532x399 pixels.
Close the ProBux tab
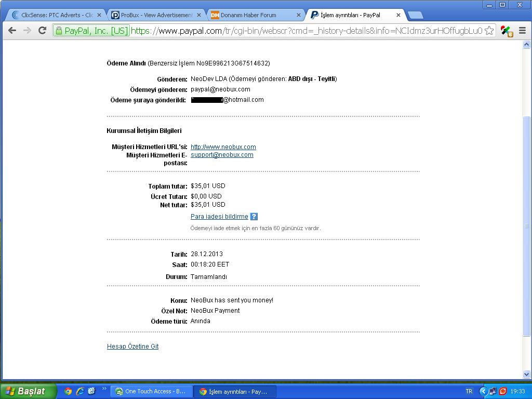click(x=199, y=15)
